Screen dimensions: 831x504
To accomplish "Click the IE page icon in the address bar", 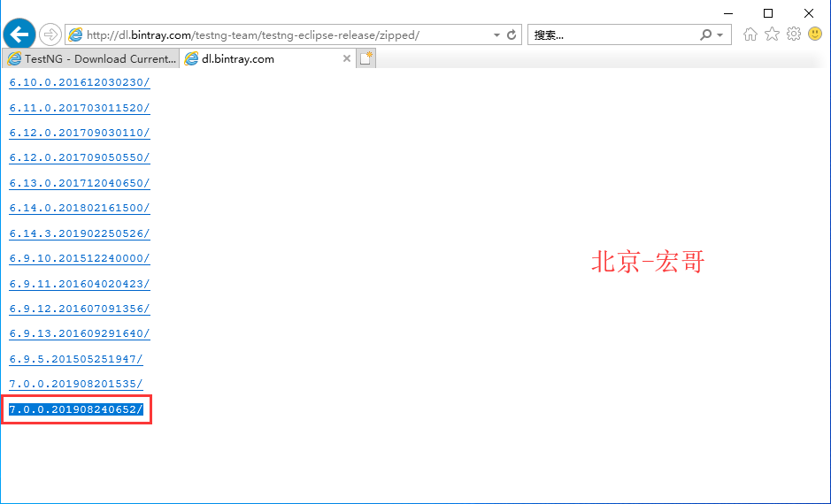I will (76, 35).
